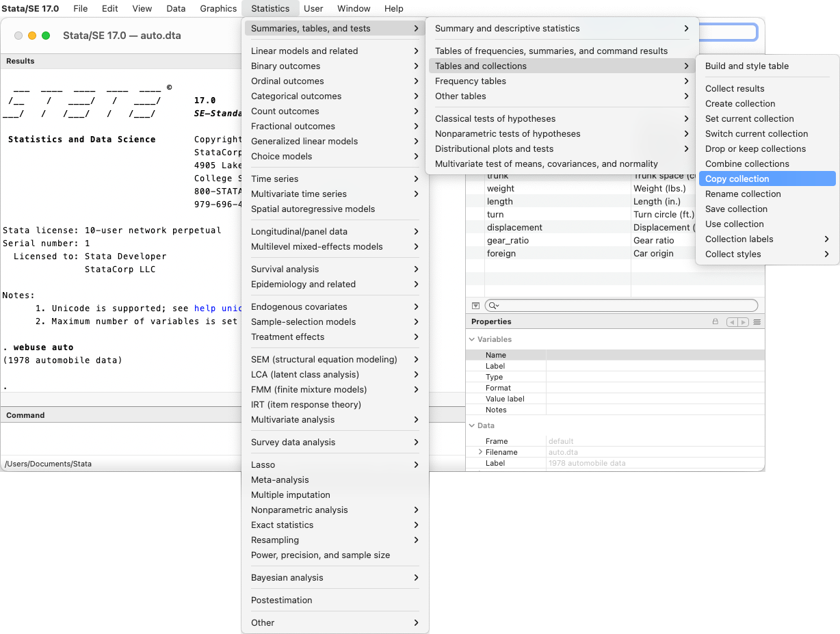Open the User menu
840x634 pixels.
coord(313,8)
